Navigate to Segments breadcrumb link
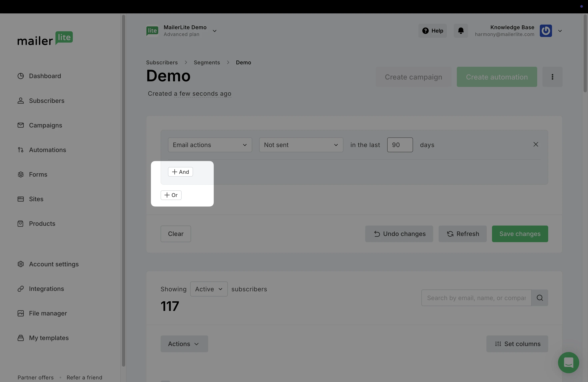This screenshot has height=382, width=588. (207, 62)
